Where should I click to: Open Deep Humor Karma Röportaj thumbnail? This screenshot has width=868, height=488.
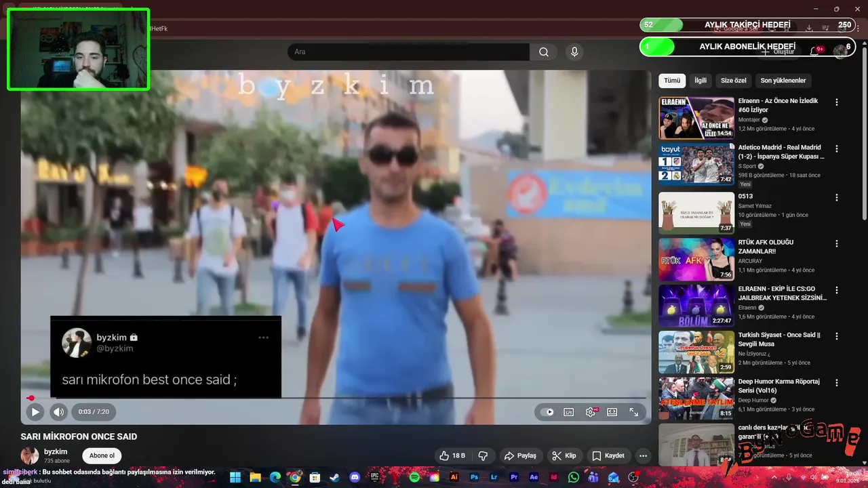[x=696, y=398]
